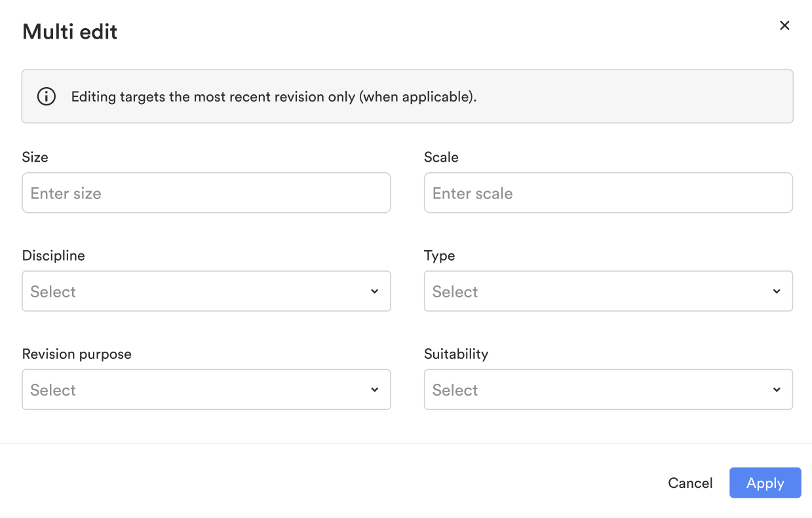Expand the Revision purpose selector
The height and width of the screenshot is (518, 812).
(x=206, y=389)
